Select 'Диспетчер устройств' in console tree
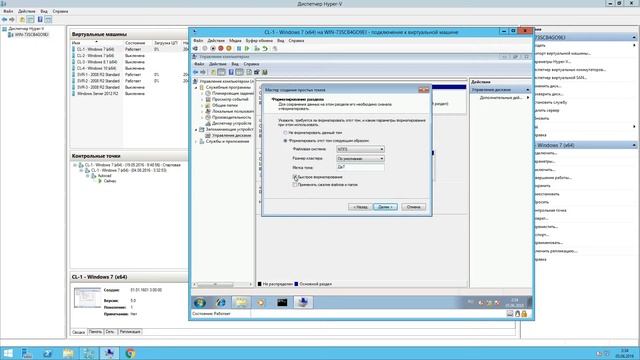 tap(231, 123)
